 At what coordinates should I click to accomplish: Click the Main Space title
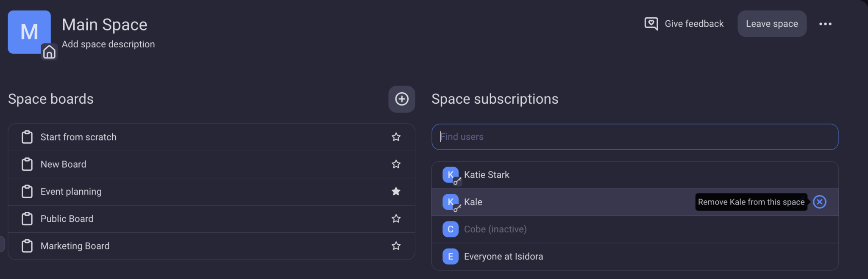[105, 25]
